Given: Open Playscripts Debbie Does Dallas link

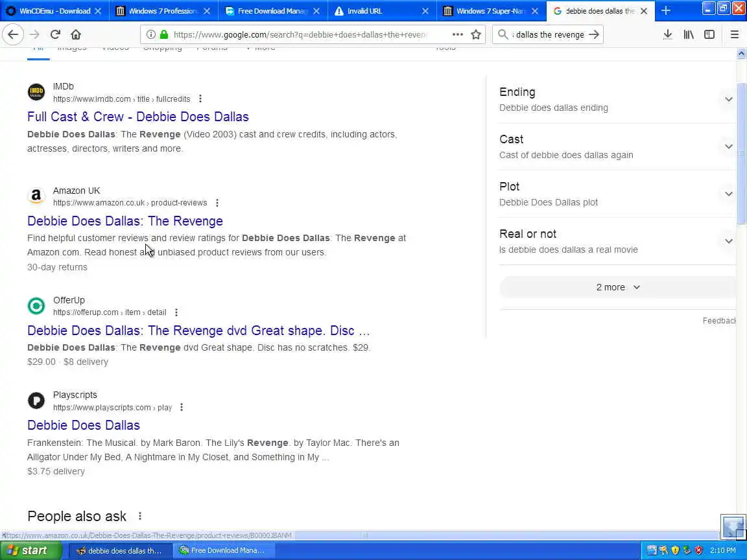Looking at the screenshot, I should click(84, 425).
